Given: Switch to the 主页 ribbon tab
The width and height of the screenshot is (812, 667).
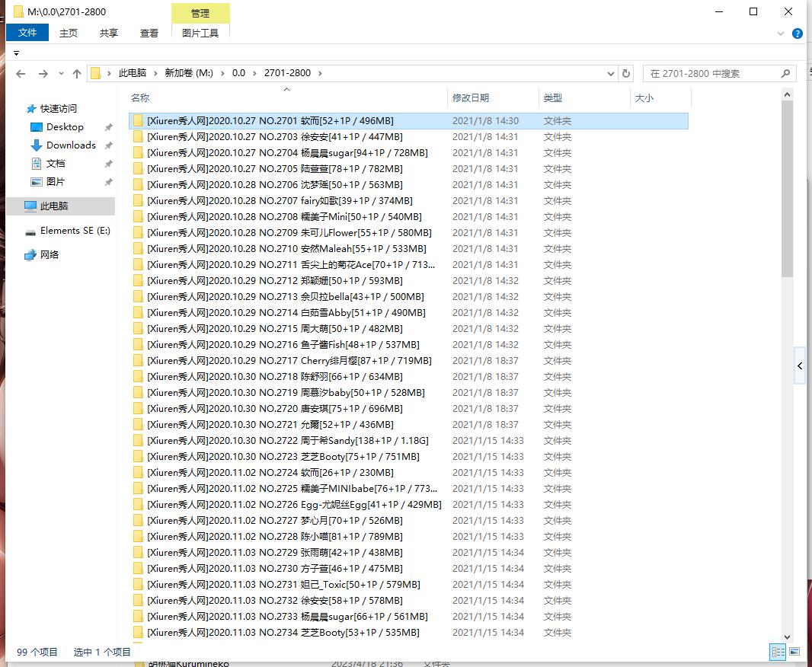Looking at the screenshot, I should (69, 33).
